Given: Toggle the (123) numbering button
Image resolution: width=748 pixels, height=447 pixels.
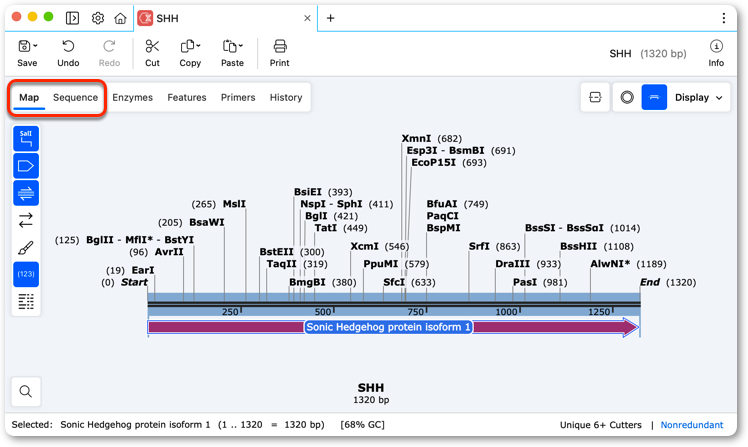Looking at the screenshot, I should coord(26,274).
